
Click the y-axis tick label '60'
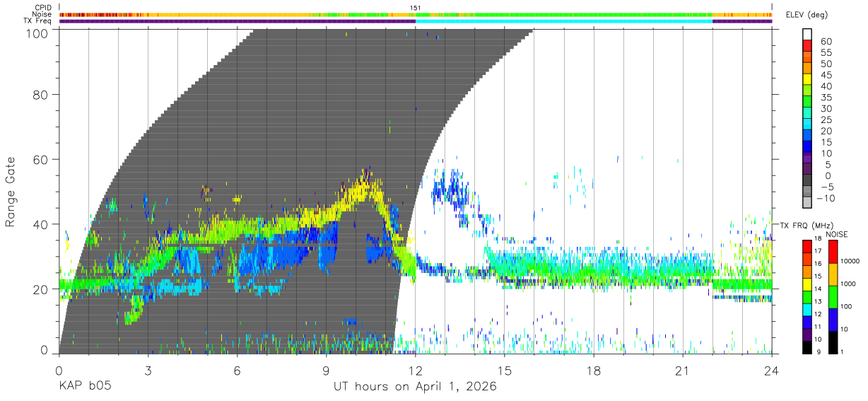[41, 159]
